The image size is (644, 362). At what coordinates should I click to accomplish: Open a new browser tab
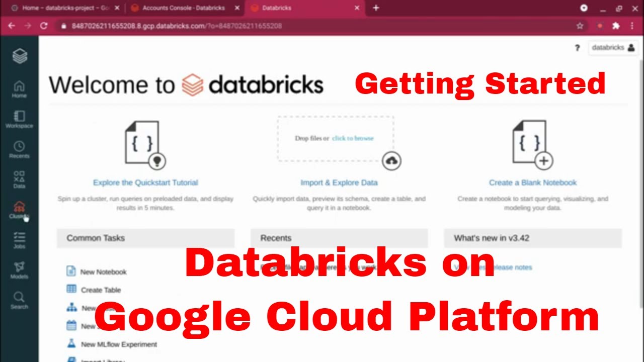click(x=376, y=8)
